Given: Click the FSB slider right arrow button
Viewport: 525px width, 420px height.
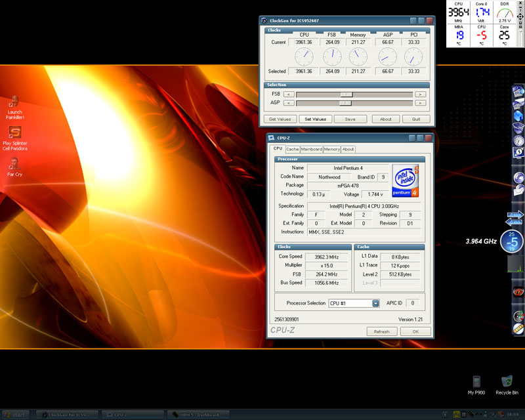Looking at the screenshot, I should tap(420, 94).
